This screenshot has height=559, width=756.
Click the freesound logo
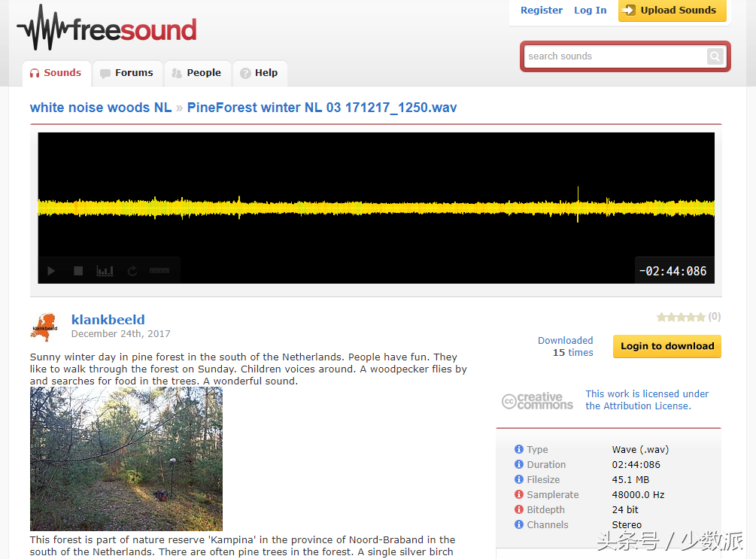pos(107,28)
